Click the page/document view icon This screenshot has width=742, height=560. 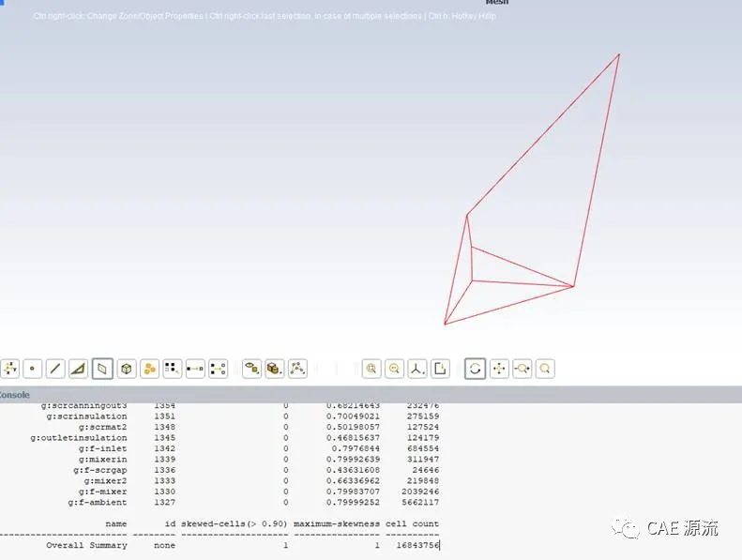(x=440, y=369)
